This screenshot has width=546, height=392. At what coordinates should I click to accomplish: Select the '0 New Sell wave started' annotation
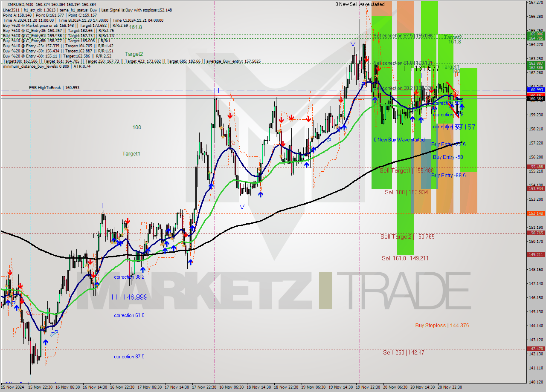tap(360, 4)
